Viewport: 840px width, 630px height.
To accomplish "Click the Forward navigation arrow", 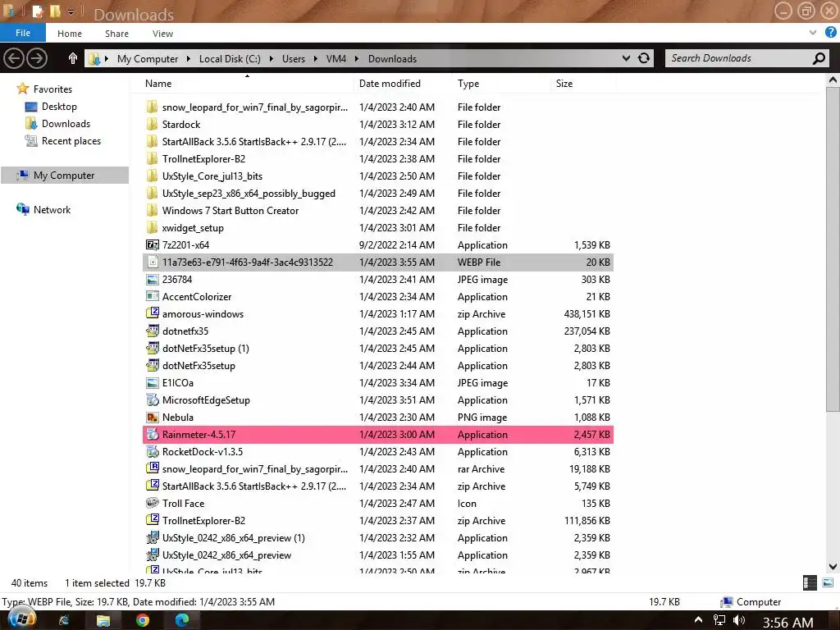I will click(37, 58).
